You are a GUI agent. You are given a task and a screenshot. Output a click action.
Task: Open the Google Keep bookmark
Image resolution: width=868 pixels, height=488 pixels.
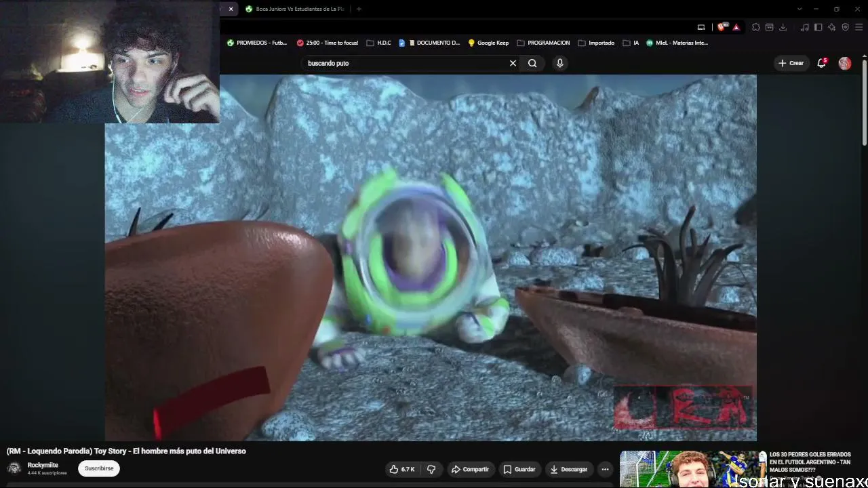(488, 43)
